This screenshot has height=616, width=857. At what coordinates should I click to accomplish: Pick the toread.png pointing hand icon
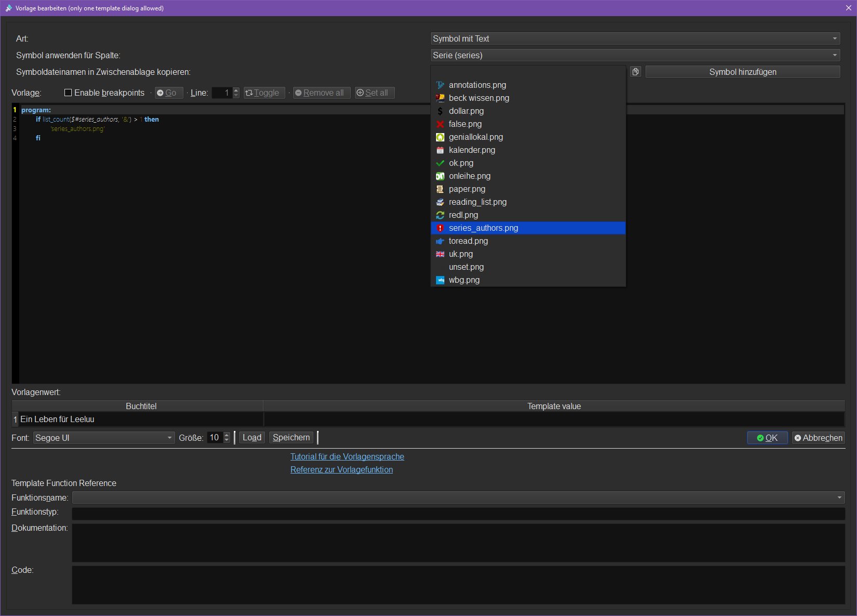coord(468,241)
